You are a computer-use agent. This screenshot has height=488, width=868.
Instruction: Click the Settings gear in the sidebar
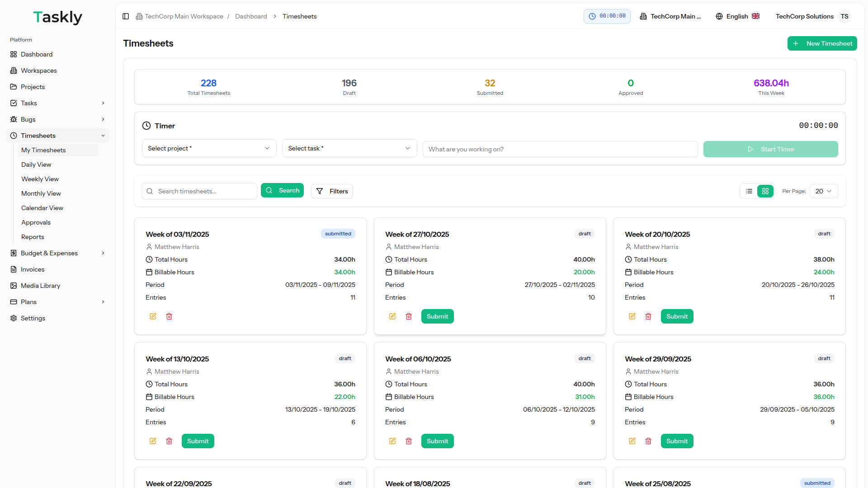click(x=14, y=318)
